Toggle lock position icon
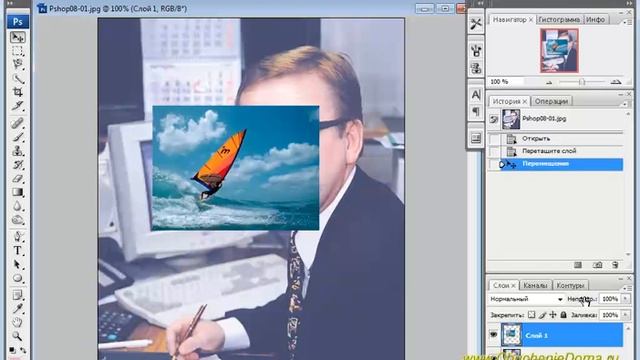The image size is (640, 360). click(553, 315)
